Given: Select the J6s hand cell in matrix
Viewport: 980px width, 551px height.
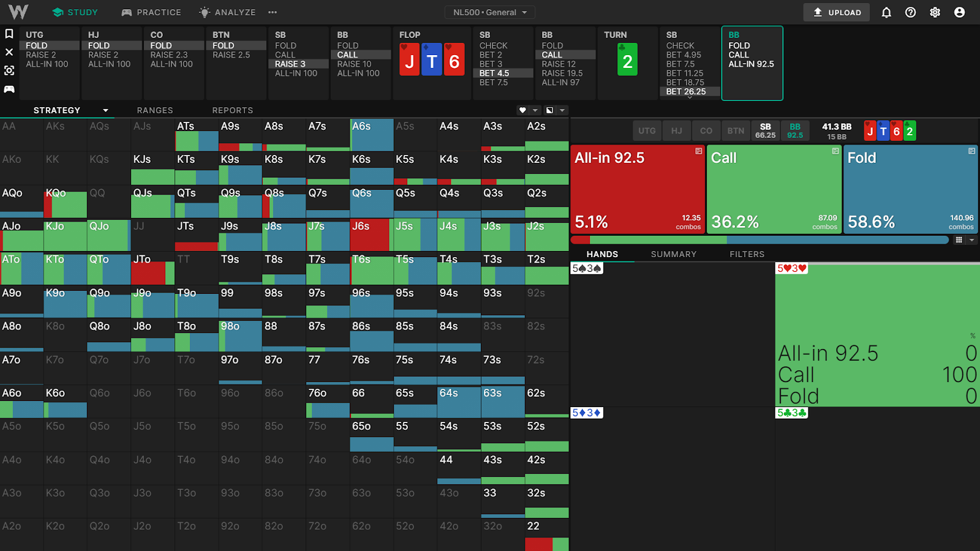Looking at the screenshot, I should (370, 235).
